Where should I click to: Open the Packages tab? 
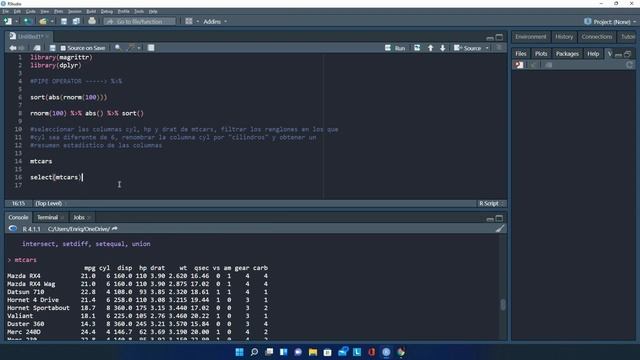567,53
